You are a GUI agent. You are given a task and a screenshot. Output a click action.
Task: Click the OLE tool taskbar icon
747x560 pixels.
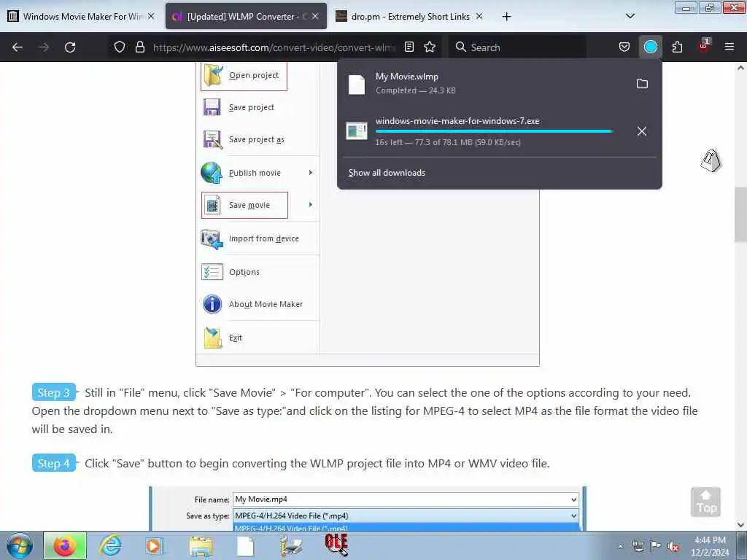[336, 545]
